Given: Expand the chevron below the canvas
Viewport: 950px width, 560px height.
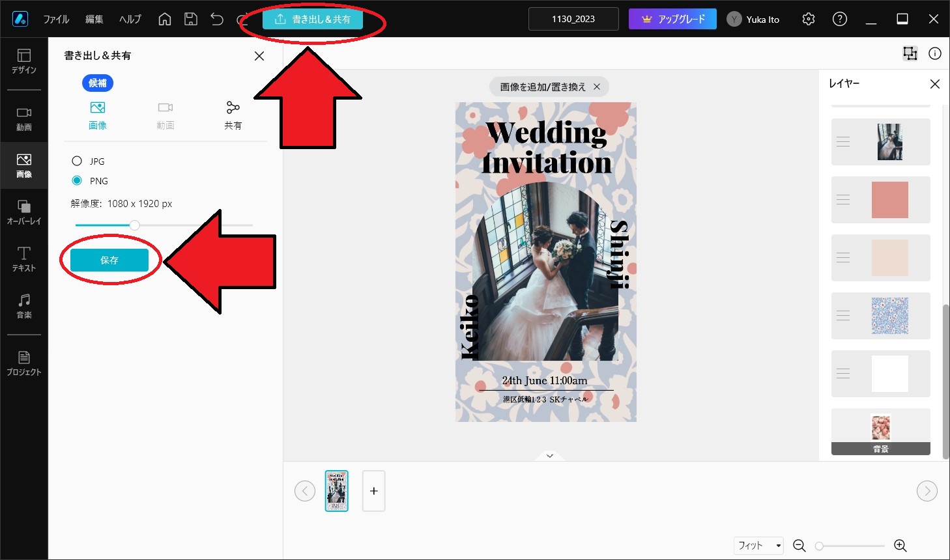Looking at the screenshot, I should (x=550, y=456).
